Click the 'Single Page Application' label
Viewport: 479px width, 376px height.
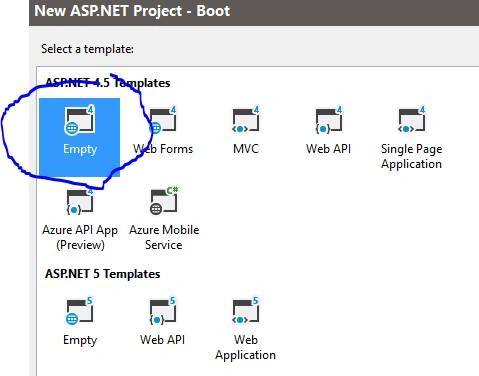(x=412, y=156)
